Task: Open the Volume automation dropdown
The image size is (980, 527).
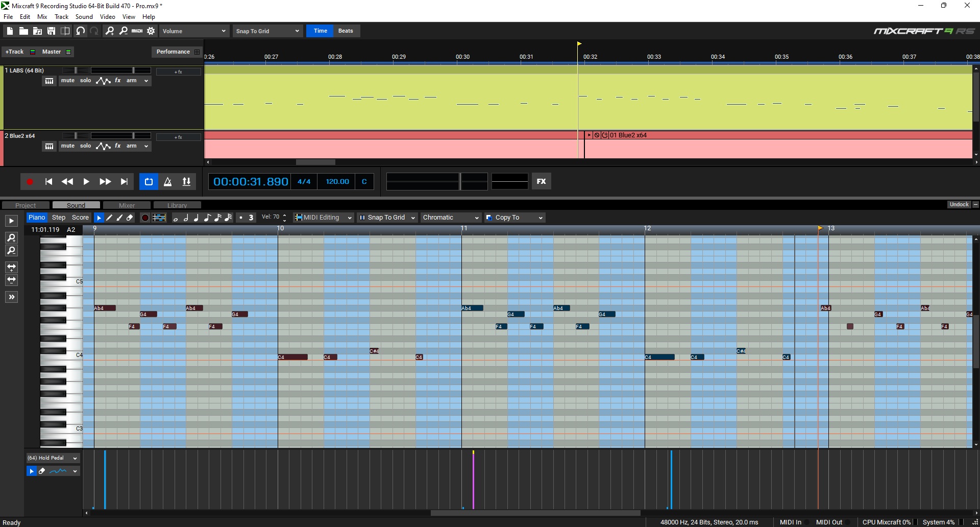Action: click(194, 31)
